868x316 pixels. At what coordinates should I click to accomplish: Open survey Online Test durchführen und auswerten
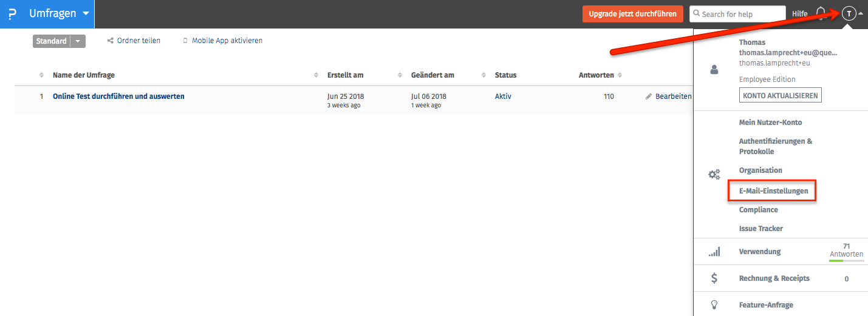point(118,96)
